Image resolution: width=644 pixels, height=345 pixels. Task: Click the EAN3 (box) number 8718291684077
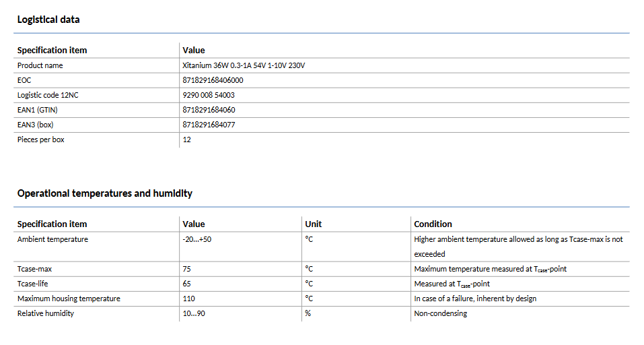[209, 125]
